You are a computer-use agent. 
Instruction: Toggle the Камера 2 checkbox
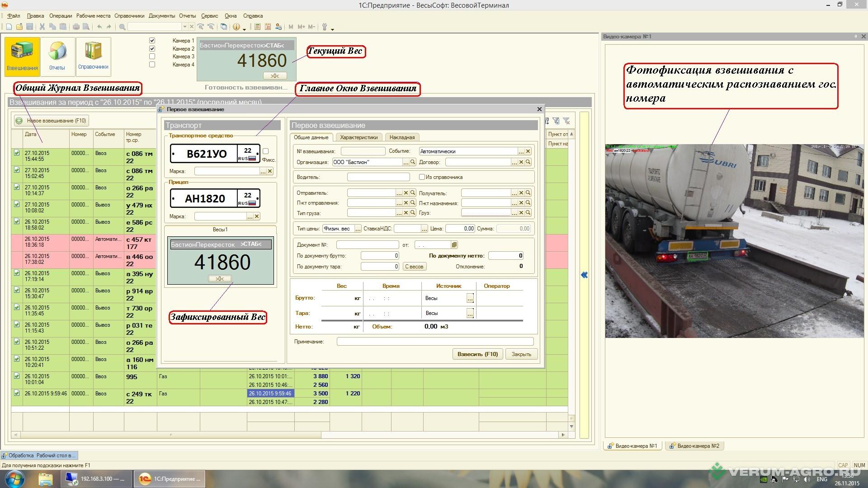coord(152,48)
